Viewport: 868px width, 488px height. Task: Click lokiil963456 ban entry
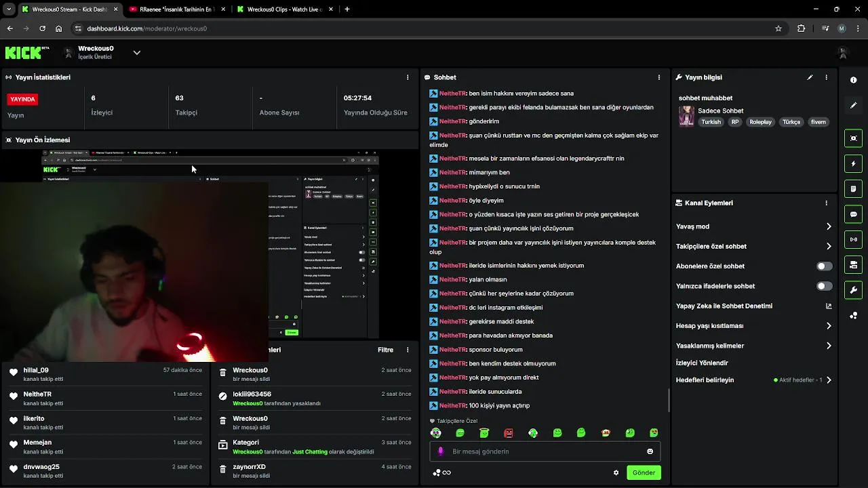(x=314, y=399)
